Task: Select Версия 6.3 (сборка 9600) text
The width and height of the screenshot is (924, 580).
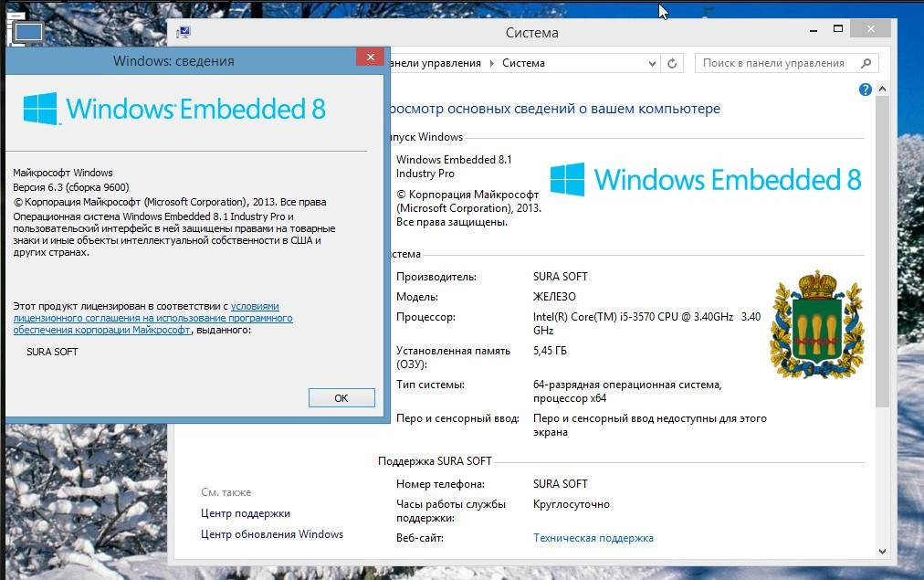Action: [x=70, y=187]
